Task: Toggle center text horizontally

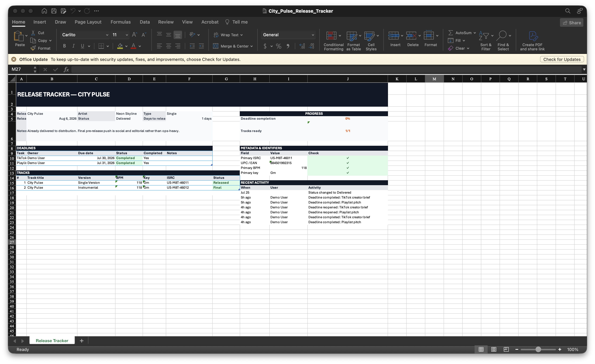Action: coord(168,46)
